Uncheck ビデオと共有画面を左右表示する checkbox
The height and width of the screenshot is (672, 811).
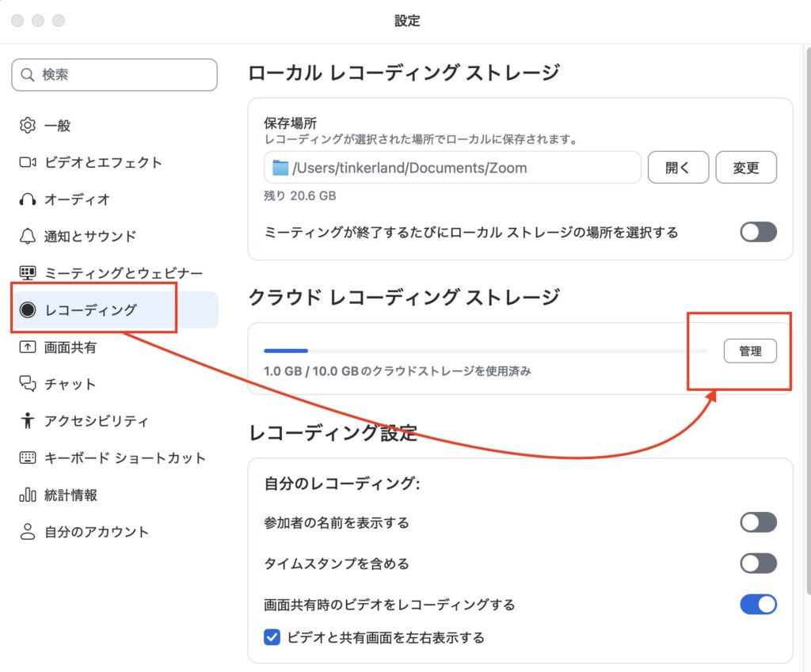(x=272, y=637)
